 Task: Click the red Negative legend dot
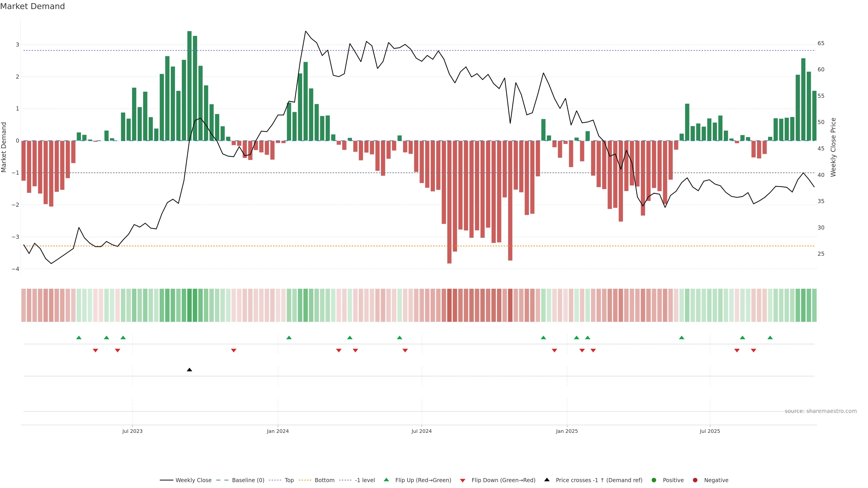coord(695,480)
